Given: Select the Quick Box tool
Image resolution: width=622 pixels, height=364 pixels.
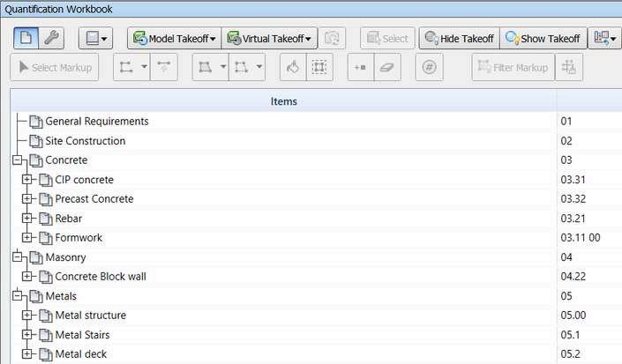Looking at the screenshot, I should coord(319,67).
